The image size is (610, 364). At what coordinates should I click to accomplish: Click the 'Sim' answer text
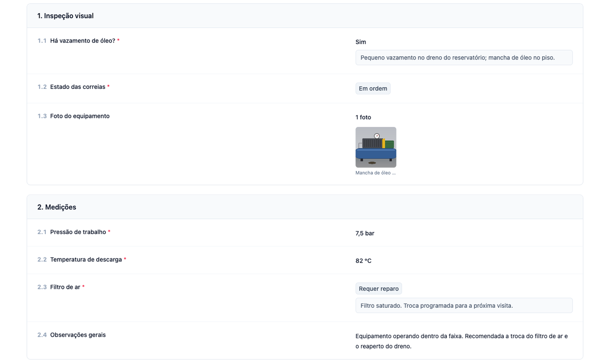pyautogui.click(x=360, y=42)
